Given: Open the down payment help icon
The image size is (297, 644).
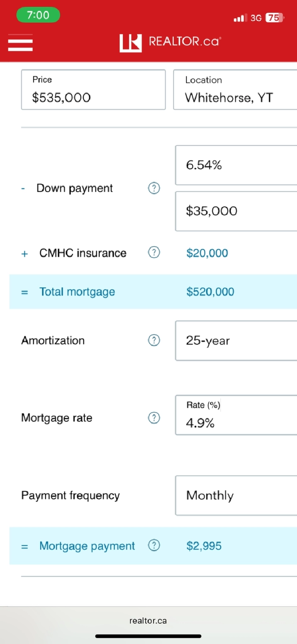Looking at the screenshot, I should point(154,188).
